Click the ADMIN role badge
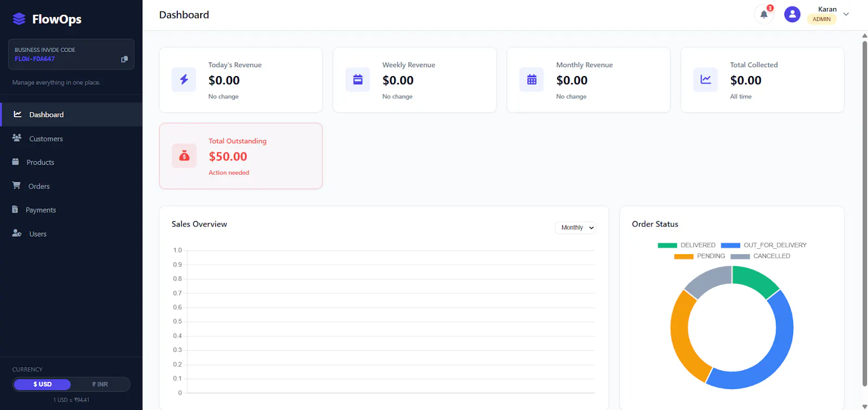868x410 pixels. (821, 19)
